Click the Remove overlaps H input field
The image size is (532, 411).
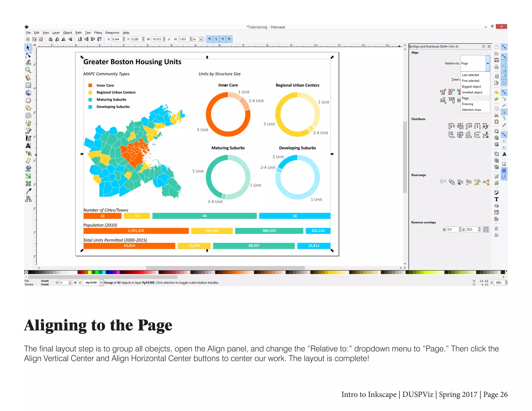[453, 229]
